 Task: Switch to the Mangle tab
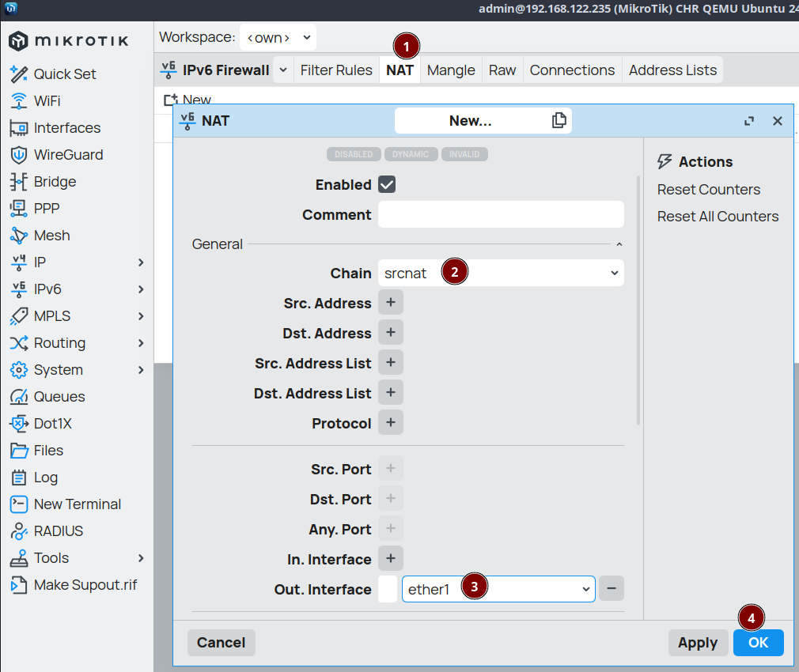tap(451, 70)
